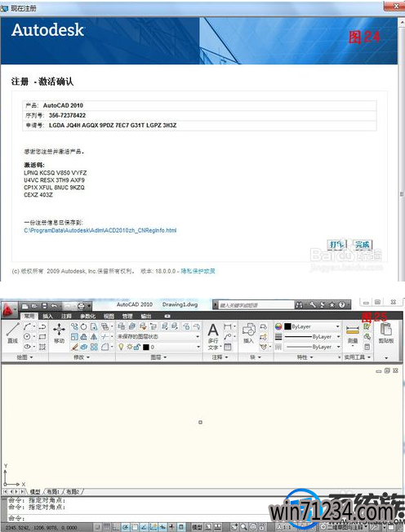Screen dimensions: 405x532
Task: Select the Erase tool in Modify panel
Action: (74, 347)
